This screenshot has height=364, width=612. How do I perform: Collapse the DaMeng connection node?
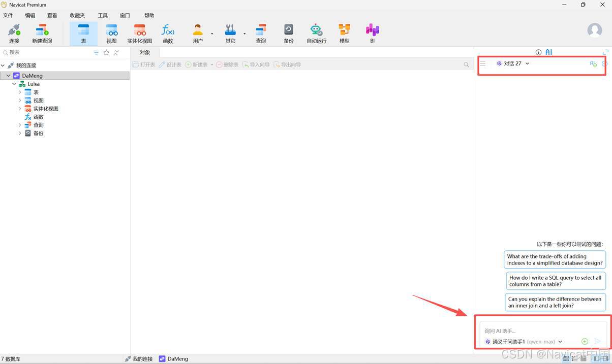point(8,76)
